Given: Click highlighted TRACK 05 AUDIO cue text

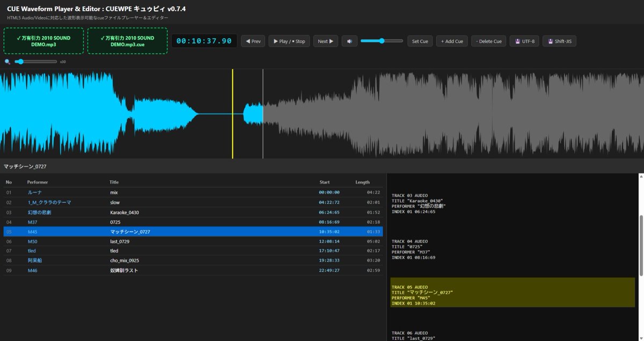Looking at the screenshot, I should point(410,287).
